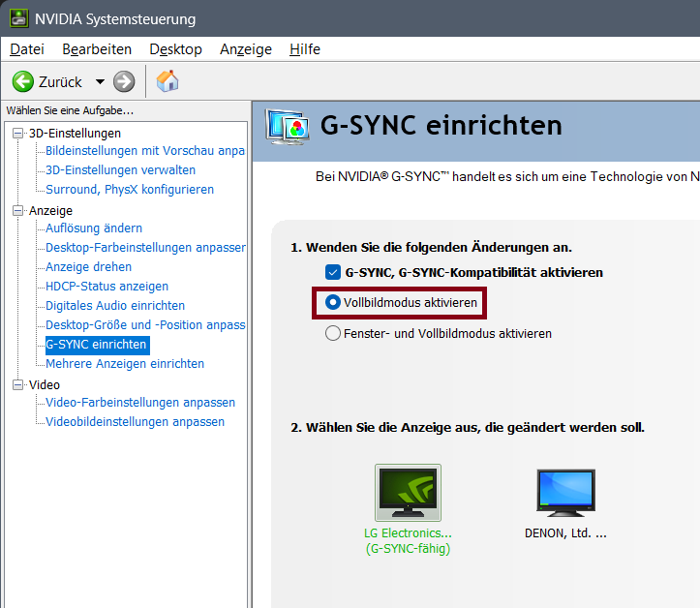Open Mehrere Anzeigen einrichten
Screen dimensions: 700x608
125,364
